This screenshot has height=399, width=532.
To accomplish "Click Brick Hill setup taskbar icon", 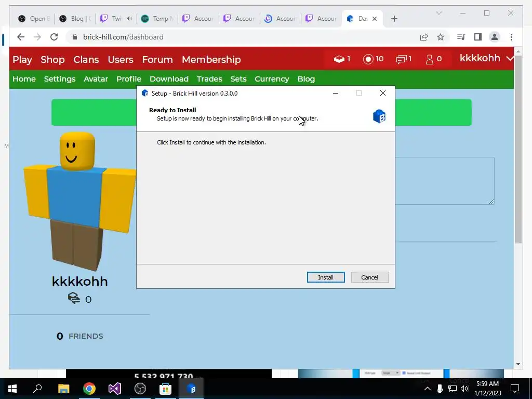I will point(191,389).
